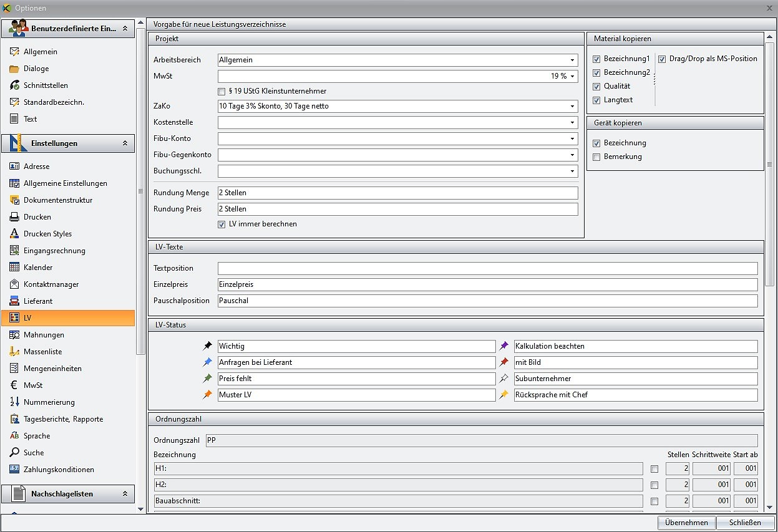Click the Standardbezeichn. icon
Viewport: 778px width, 532px height.
pos(14,102)
